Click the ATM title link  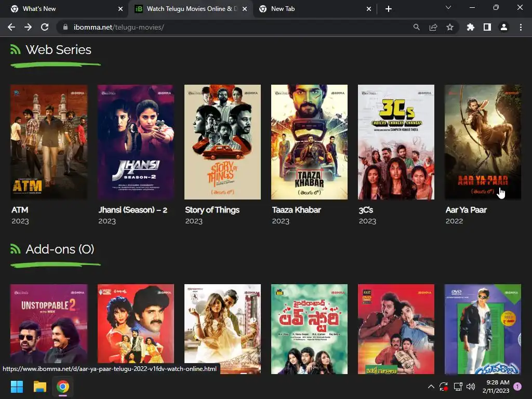[20, 210]
